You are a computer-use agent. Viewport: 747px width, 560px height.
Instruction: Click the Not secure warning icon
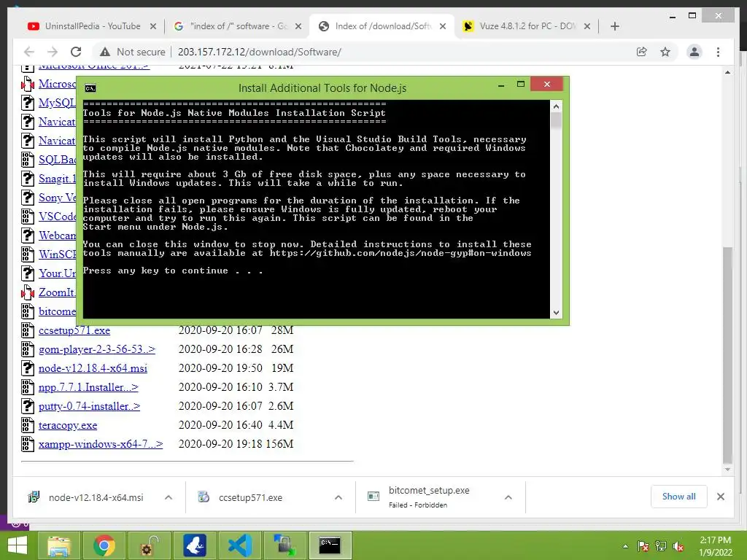click(105, 52)
